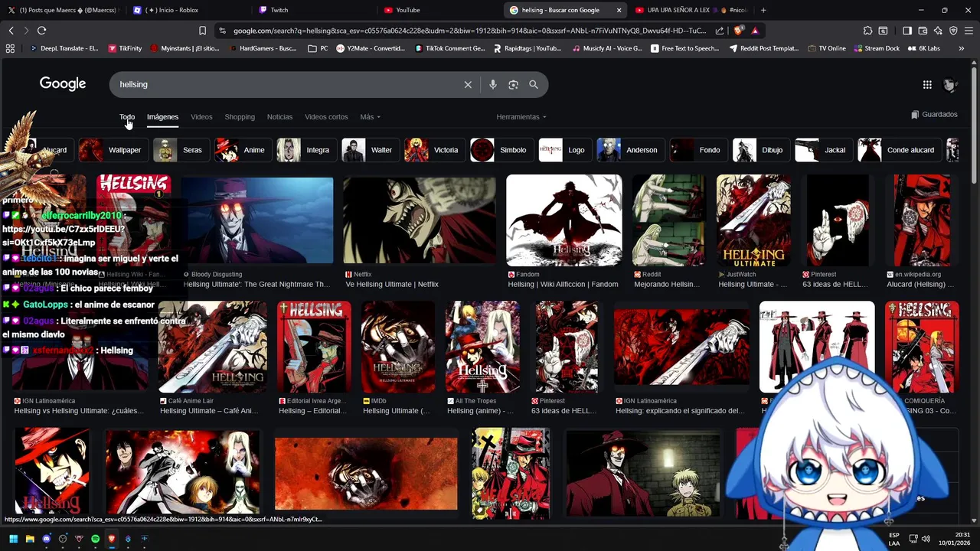The image size is (980, 551).
Task: Open the 6K Labs bookmark
Action: tap(923, 48)
